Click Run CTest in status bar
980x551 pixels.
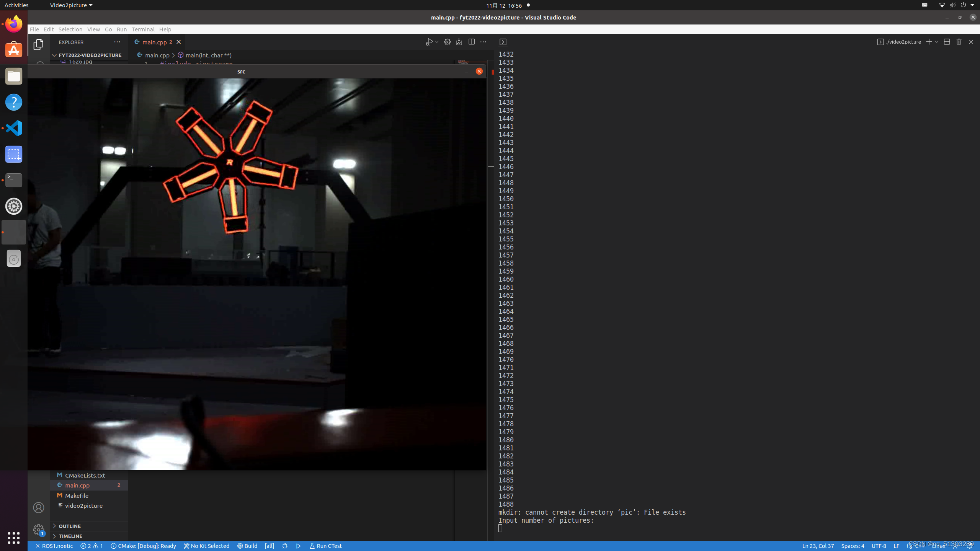coord(326,546)
